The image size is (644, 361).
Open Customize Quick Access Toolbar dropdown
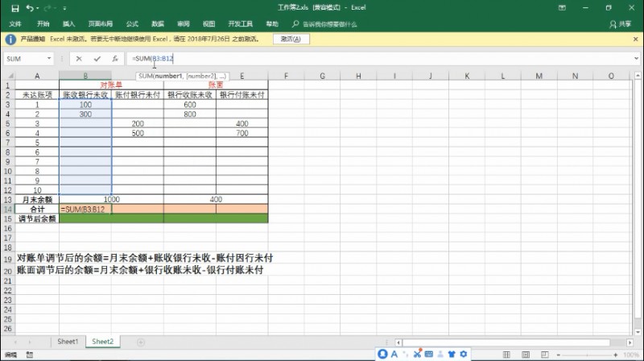coord(65,8)
